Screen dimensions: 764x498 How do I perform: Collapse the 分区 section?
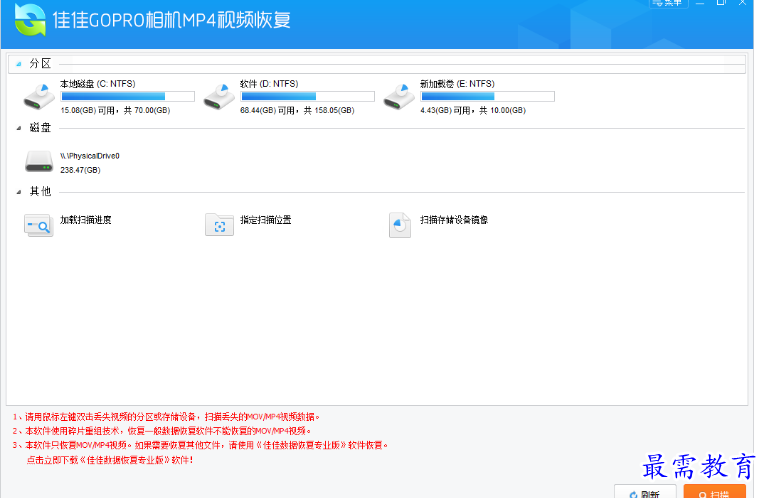point(19,63)
